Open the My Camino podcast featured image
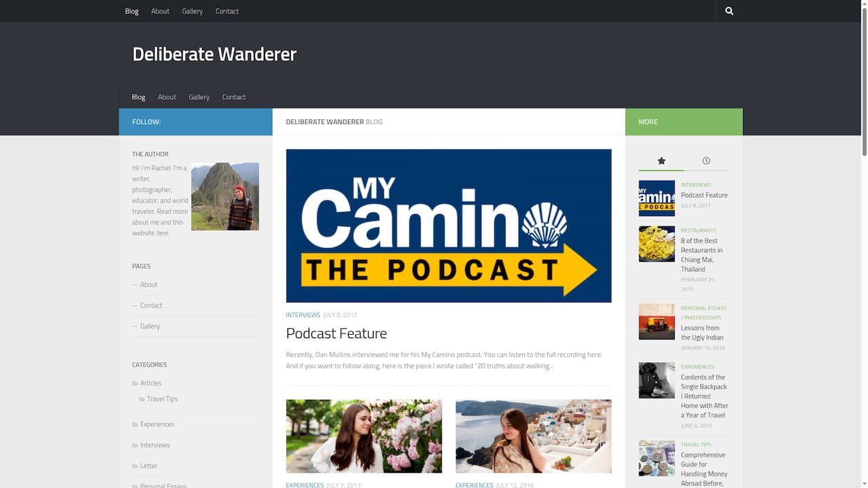The width and height of the screenshot is (868, 488). tap(449, 226)
